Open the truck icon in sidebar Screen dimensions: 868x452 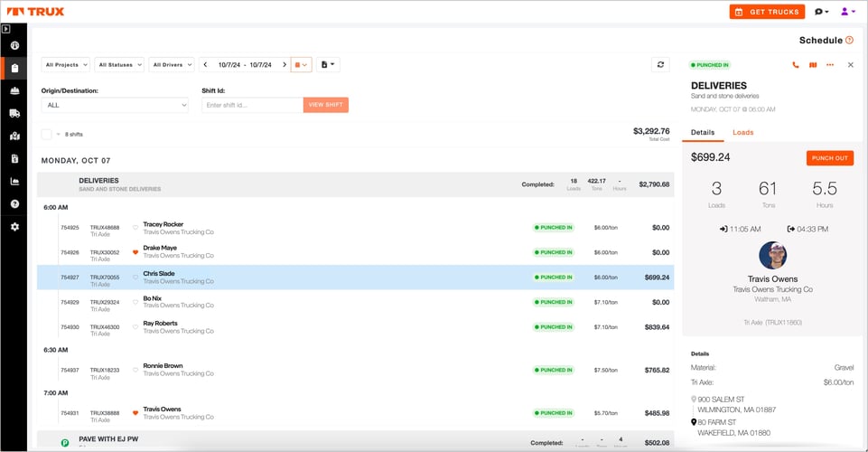15,114
